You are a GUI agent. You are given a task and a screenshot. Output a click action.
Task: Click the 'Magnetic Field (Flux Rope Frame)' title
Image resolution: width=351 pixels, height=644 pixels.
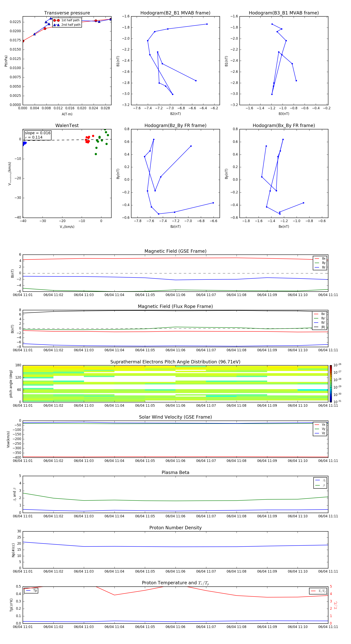(175, 307)
